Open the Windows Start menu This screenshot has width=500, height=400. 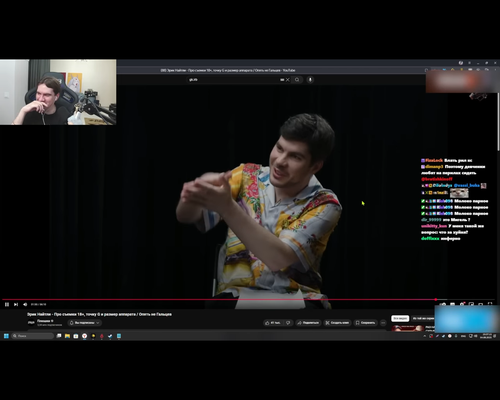[6, 336]
